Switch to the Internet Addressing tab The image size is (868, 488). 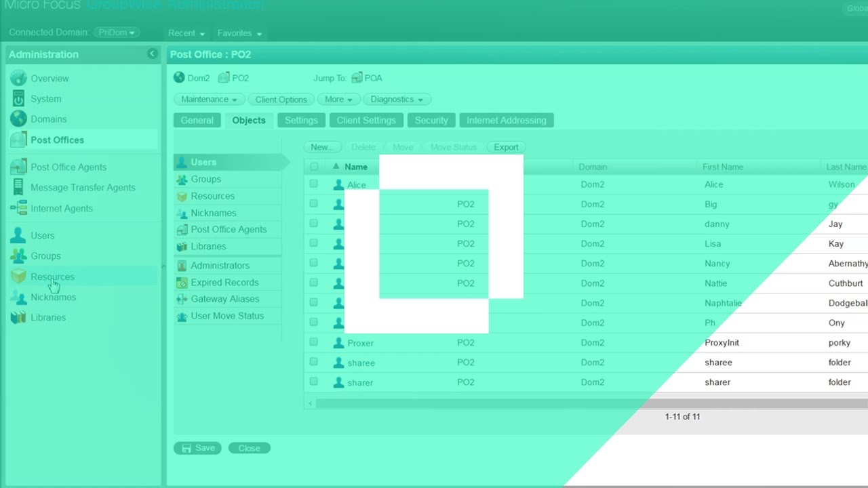pyautogui.click(x=507, y=120)
